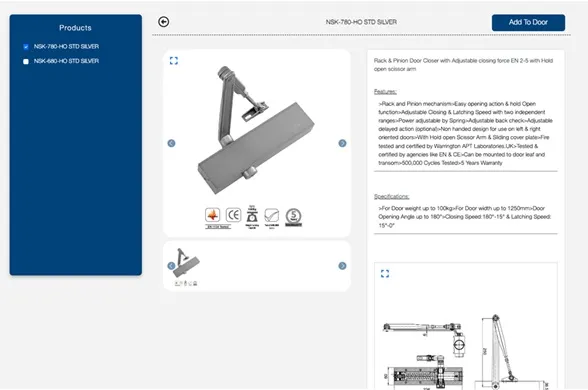Screen dimensions: 588x390
Task: Select the door closer thumbnail image
Action: click(x=186, y=266)
